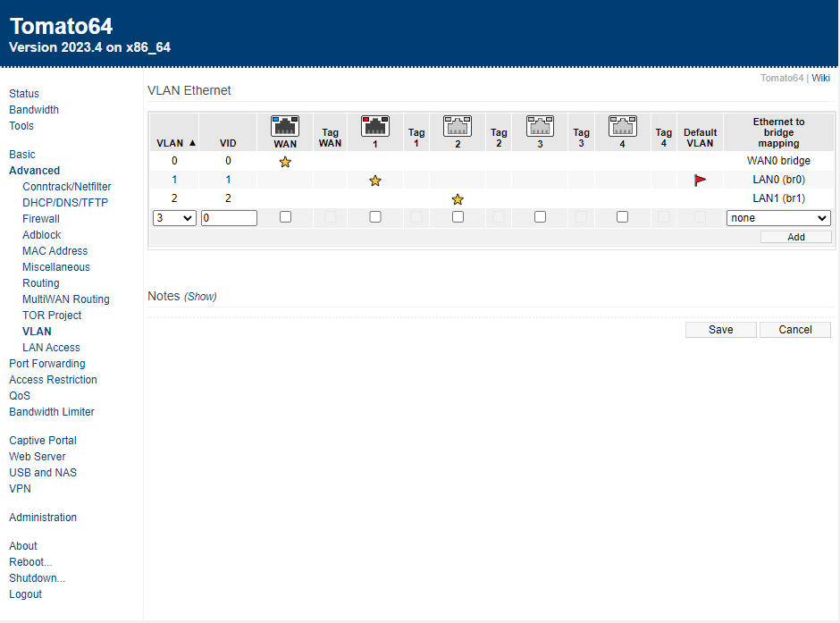Image resolution: width=840 pixels, height=623 pixels.
Task: Open the MultiWAN Routing page
Action: (x=66, y=299)
